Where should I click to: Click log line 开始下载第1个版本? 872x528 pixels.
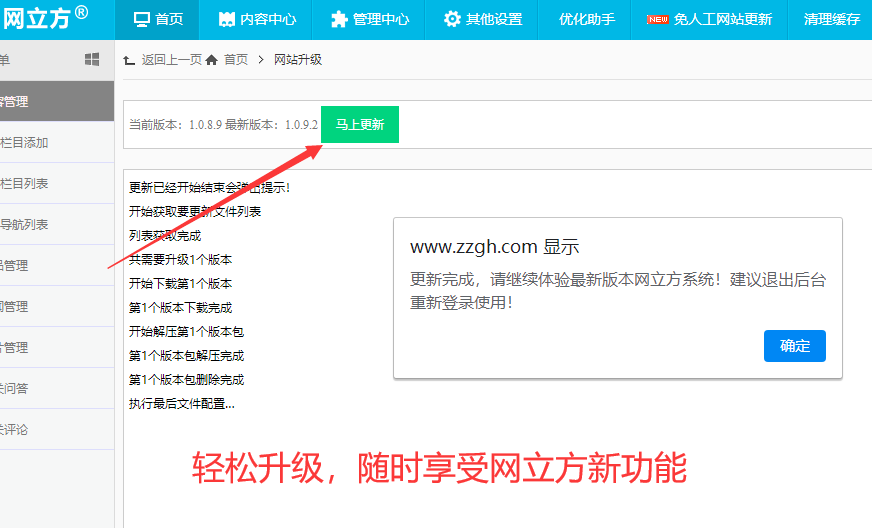point(181,284)
